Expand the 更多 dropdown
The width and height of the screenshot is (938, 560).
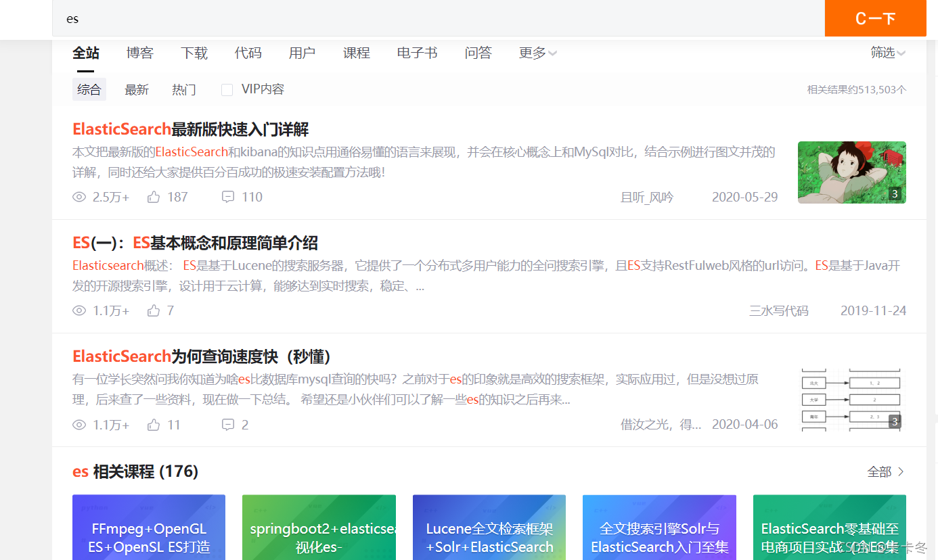[x=538, y=53]
